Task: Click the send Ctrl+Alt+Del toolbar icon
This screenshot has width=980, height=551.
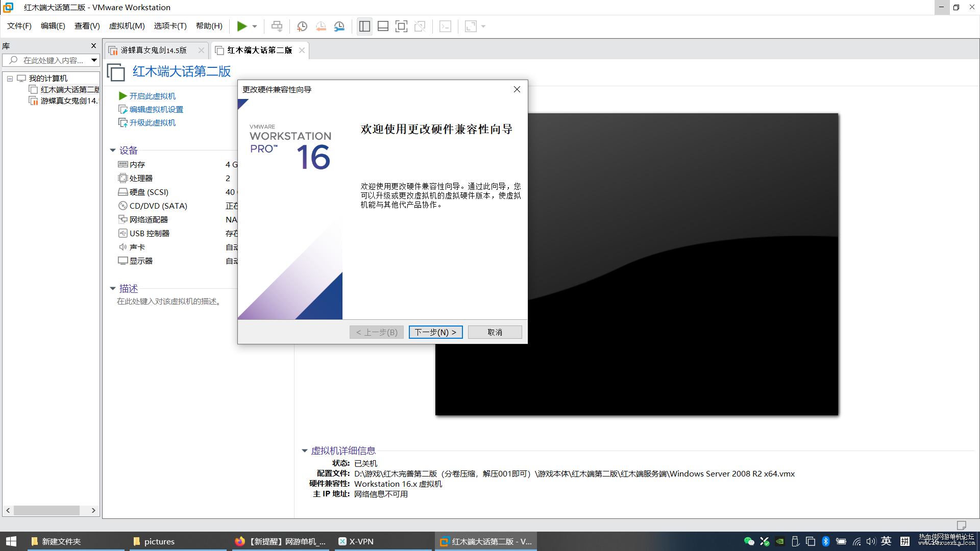Action: pyautogui.click(x=277, y=26)
